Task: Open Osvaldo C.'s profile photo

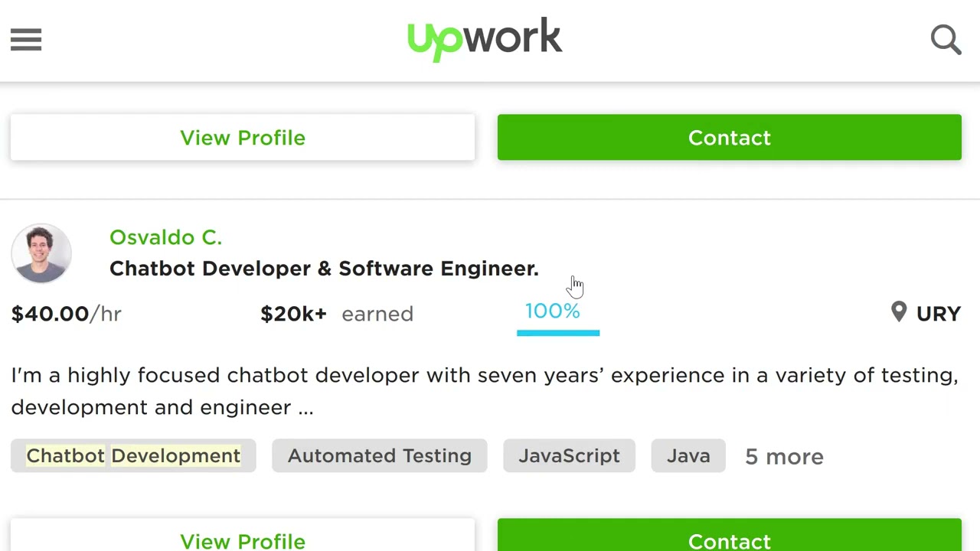Action: pyautogui.click(x=41, y=253)
